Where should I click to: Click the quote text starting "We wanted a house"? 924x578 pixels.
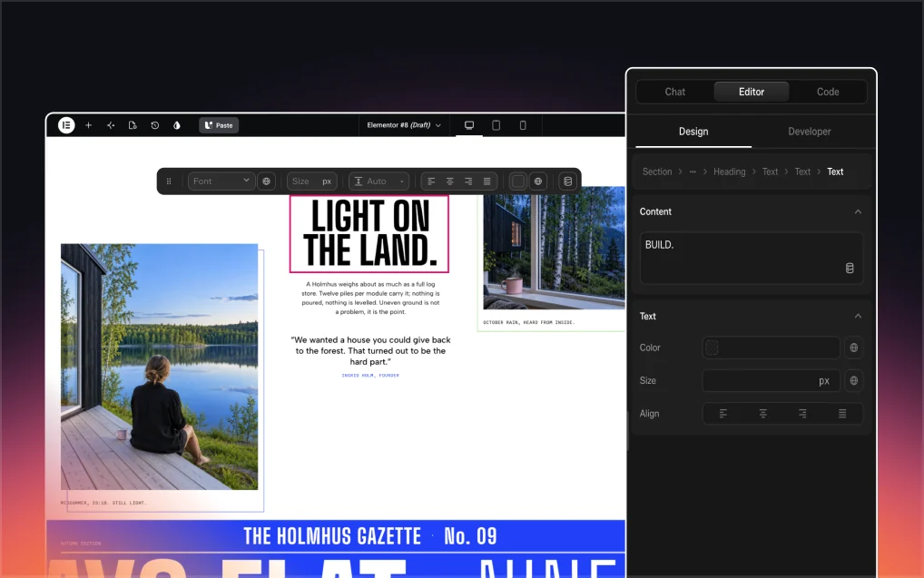370,350
